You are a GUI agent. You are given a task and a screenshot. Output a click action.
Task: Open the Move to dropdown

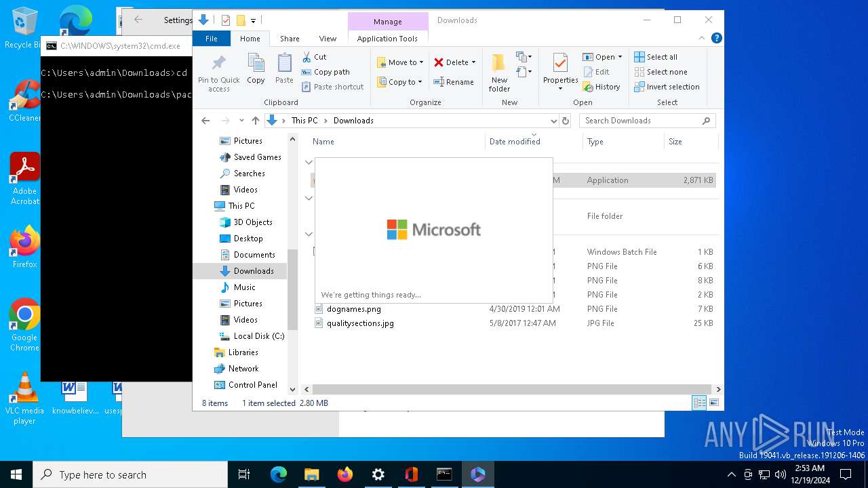[x=401, y=62]
